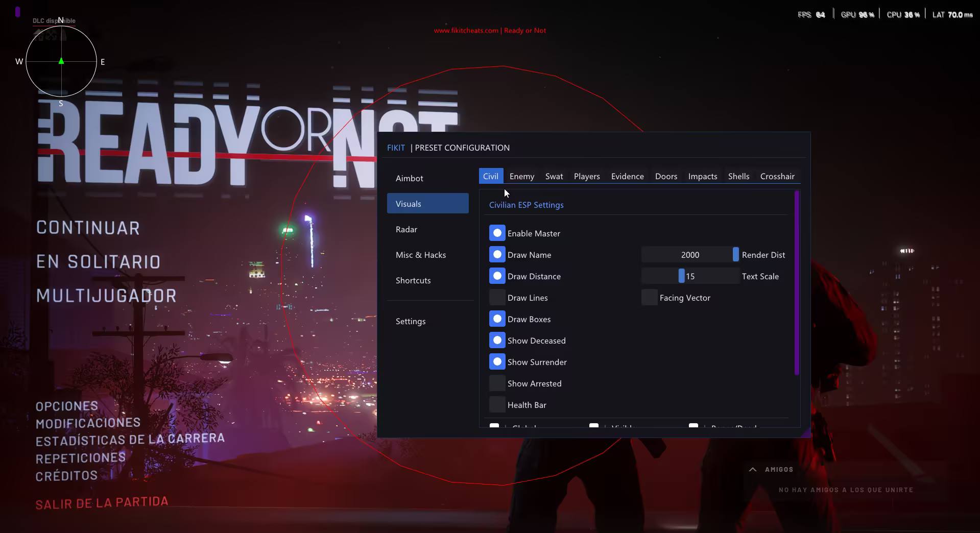Open Settings in the sidebar
The image size is (980, 533).
(x=411, y=321)
